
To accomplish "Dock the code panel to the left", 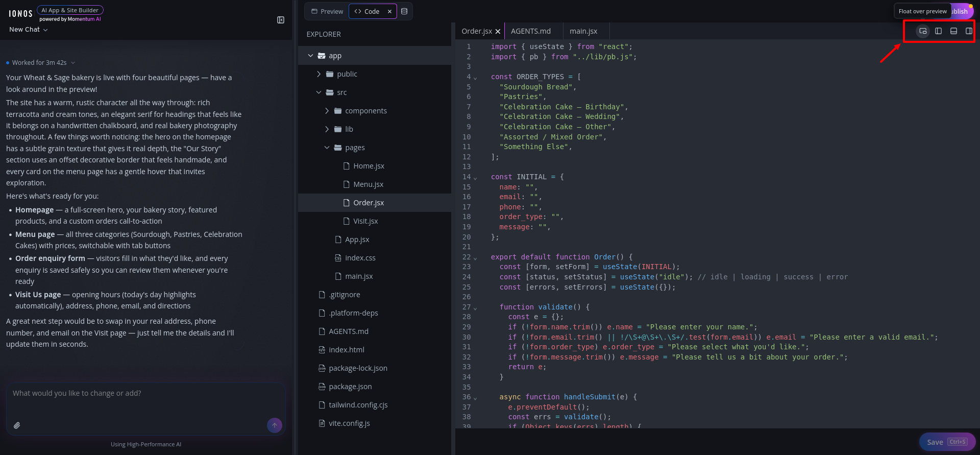I will (938, 31).
